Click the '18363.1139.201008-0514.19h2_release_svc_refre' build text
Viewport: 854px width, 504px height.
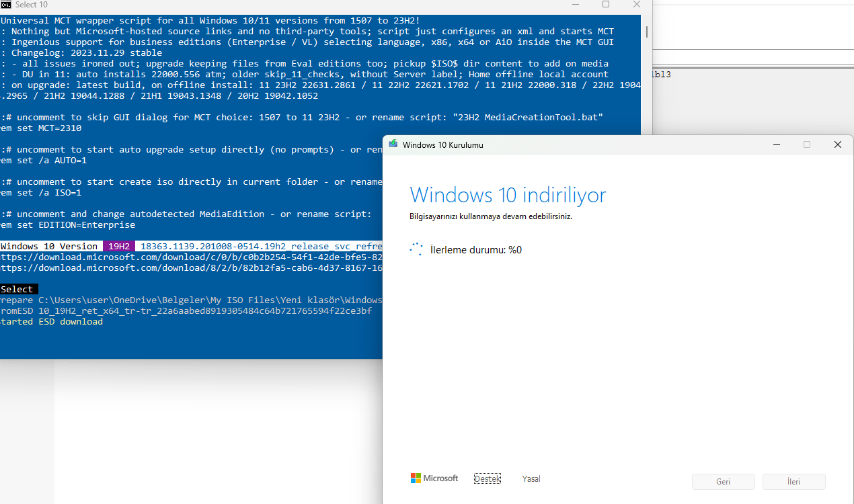[x=262, y=247]
